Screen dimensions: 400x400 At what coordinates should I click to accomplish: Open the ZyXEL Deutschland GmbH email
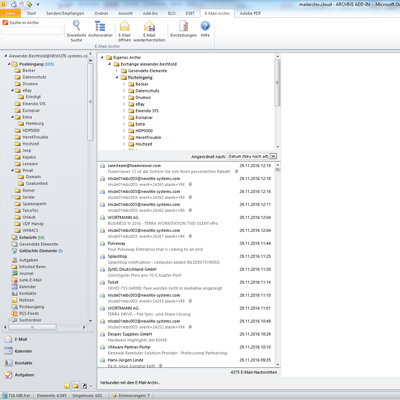[186, 272]
